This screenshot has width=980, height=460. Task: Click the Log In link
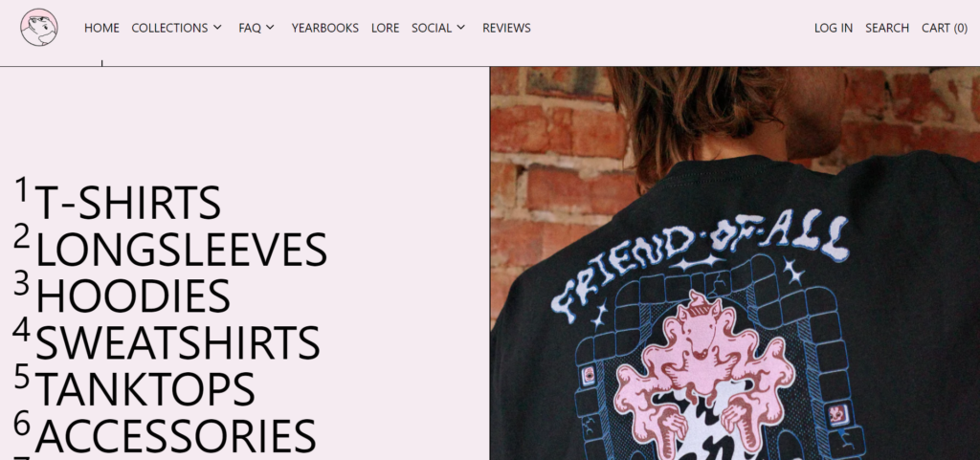tap(834, 28)
